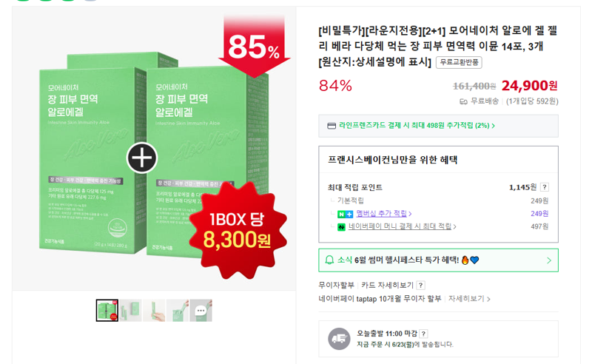Click the delivery truck icon in the shipping box
Viewport: 592px width, 364px height.
coord(339,339)
